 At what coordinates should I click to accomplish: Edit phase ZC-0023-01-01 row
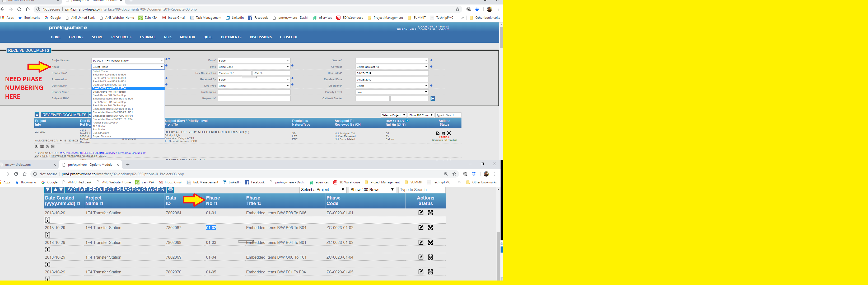(421, 213)
